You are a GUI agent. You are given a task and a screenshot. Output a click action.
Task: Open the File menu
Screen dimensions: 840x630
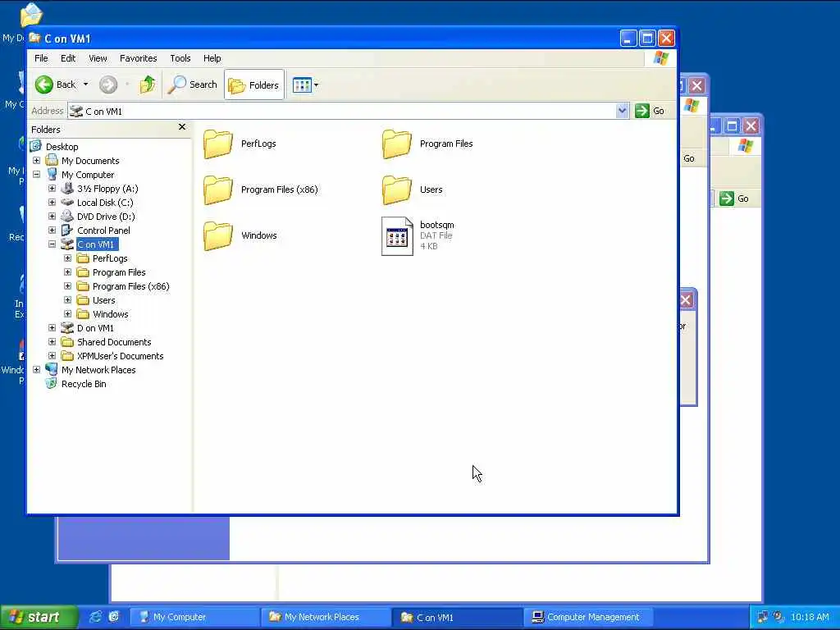point(41,58)
